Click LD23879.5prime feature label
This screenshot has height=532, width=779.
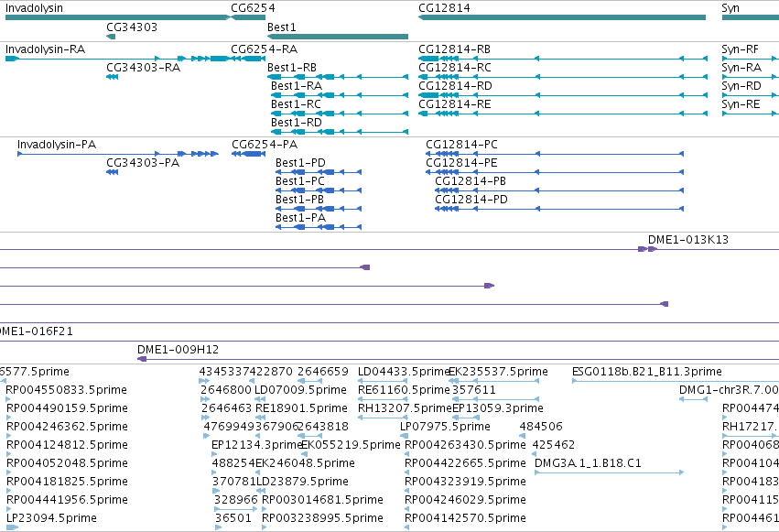pos(301,482)
